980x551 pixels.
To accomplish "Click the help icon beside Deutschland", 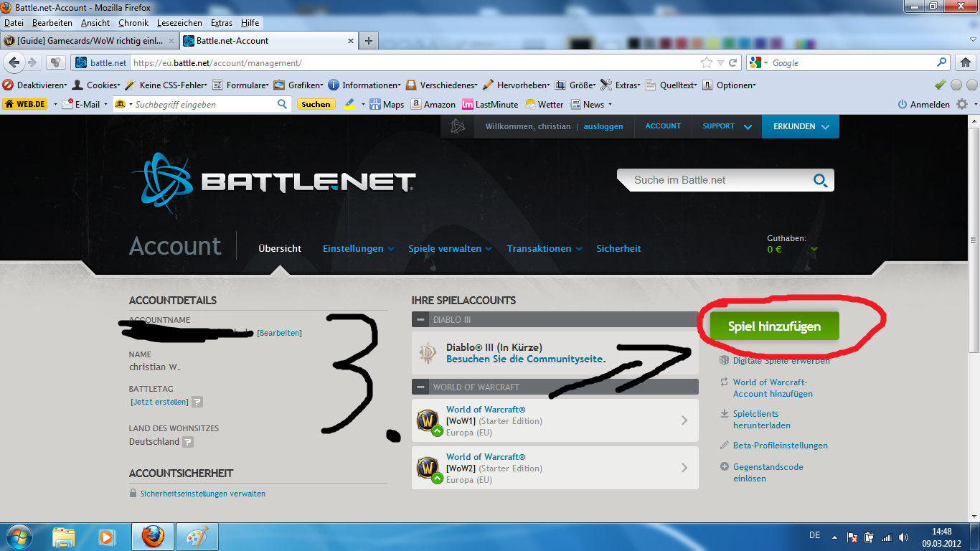I will click(x=188, y=442).
